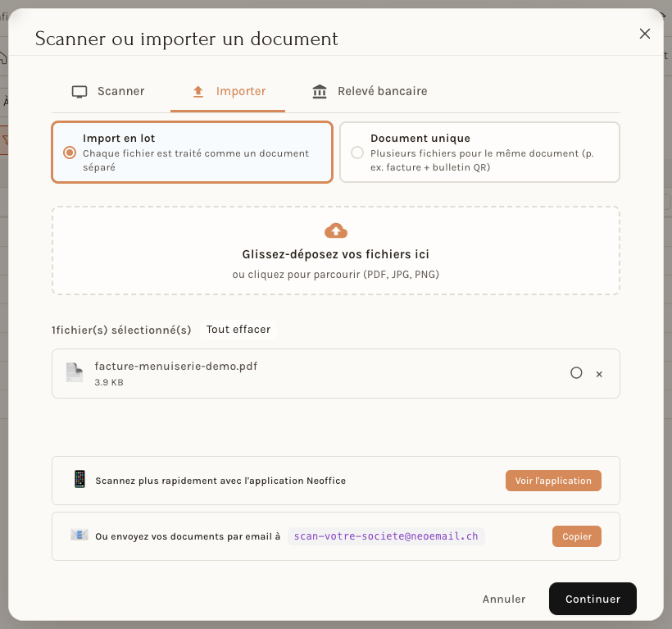Click the smartphone icon
Viewport: 672px width, 629px height.
(79, 480)
